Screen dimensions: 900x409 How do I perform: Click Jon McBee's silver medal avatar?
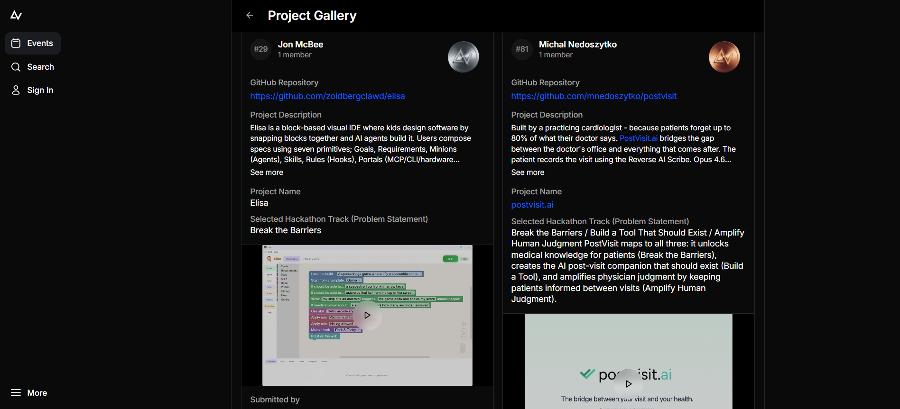tap(463, 56)
